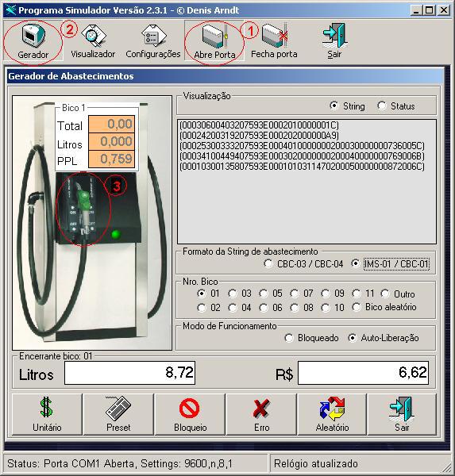Viewport: 455px width, 476px height.
Task: Click the Unitário dollar button
Action: click(x=47, y=414)
